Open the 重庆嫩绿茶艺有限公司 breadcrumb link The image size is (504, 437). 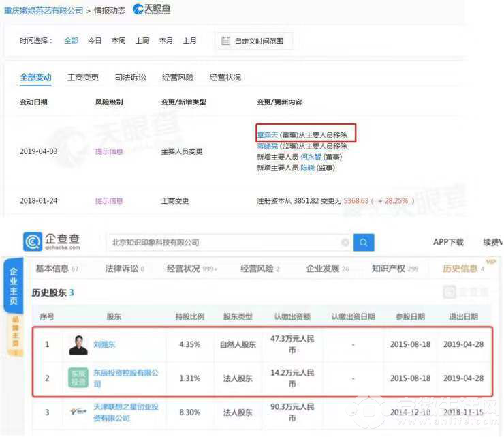[x=44, y=11]
